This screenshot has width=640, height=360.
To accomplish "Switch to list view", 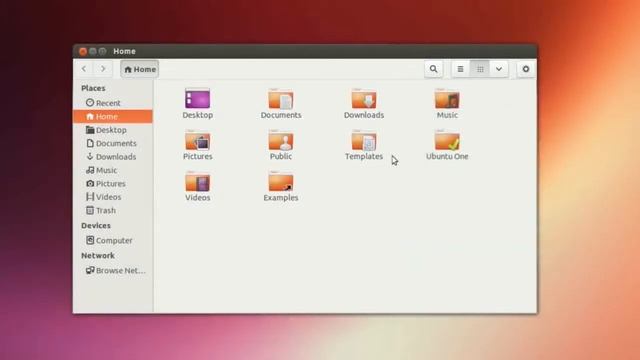I will click(460, 69).
